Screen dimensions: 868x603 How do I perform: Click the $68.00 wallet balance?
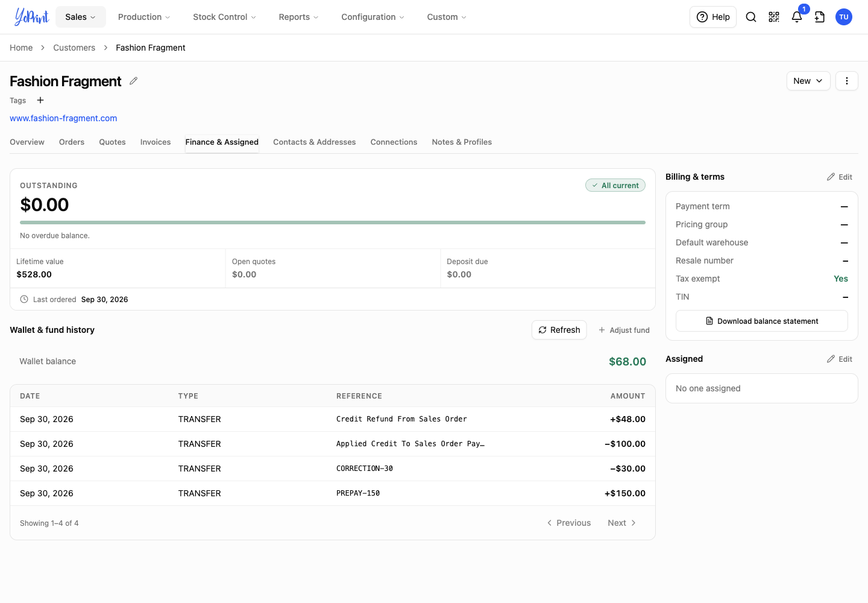pyautogui.click(x=627, y=362)
